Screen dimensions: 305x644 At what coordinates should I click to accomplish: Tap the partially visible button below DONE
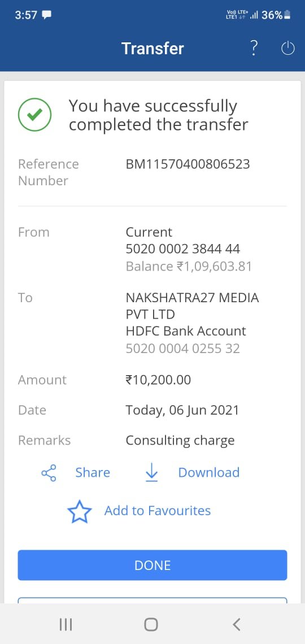152,600
